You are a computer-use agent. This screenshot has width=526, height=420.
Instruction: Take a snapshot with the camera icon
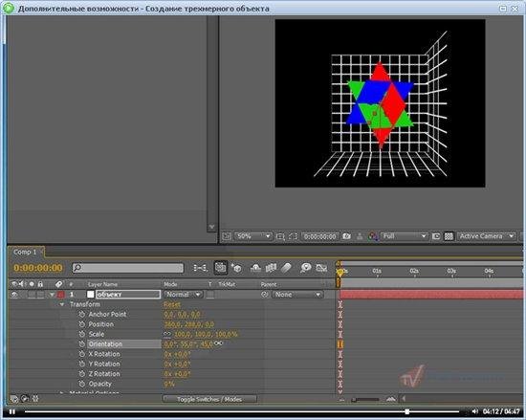(x=346, y=236)
